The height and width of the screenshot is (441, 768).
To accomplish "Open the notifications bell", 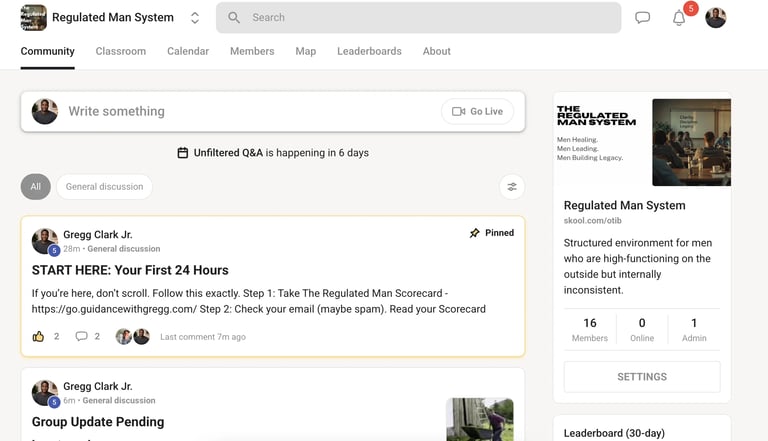I will coord(679,18).
